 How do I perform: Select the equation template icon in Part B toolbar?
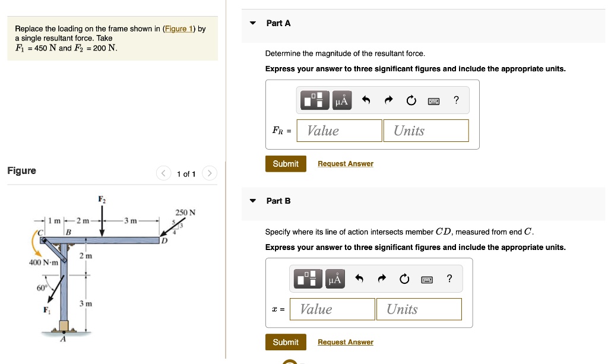click(308, 278)
